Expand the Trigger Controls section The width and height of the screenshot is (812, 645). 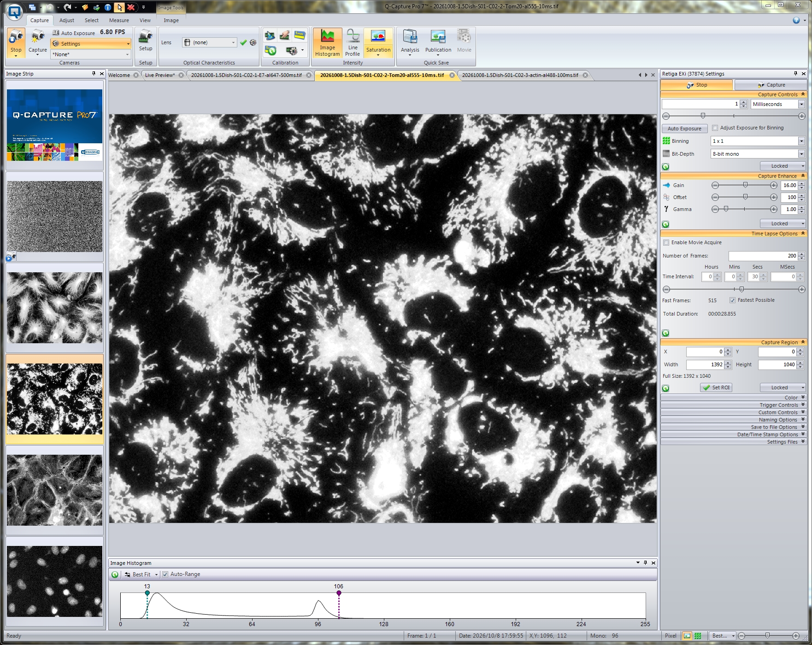[733, 405]
